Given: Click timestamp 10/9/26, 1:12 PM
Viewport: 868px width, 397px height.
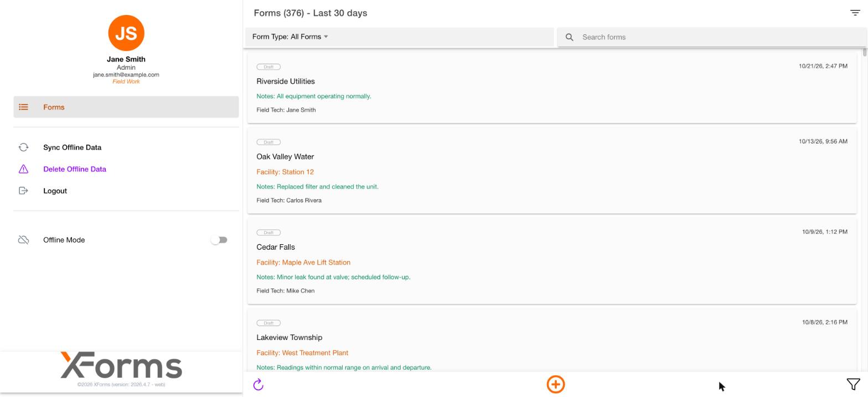Looking at the screenshot, I should pos(824,231).
